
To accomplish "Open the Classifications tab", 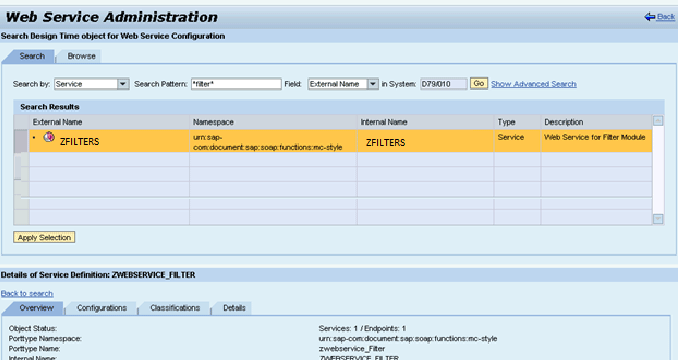I will coord(175,308).
